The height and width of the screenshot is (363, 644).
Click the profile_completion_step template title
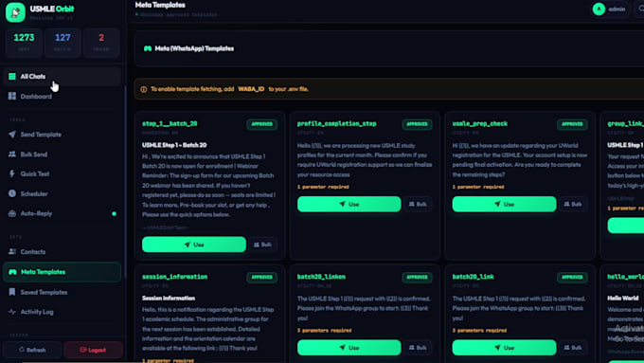pyautogui.click(x=337, y=124)
